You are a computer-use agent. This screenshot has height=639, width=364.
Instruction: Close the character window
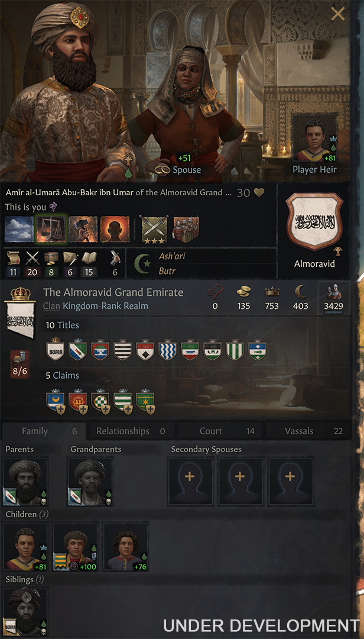click(337, 14)
